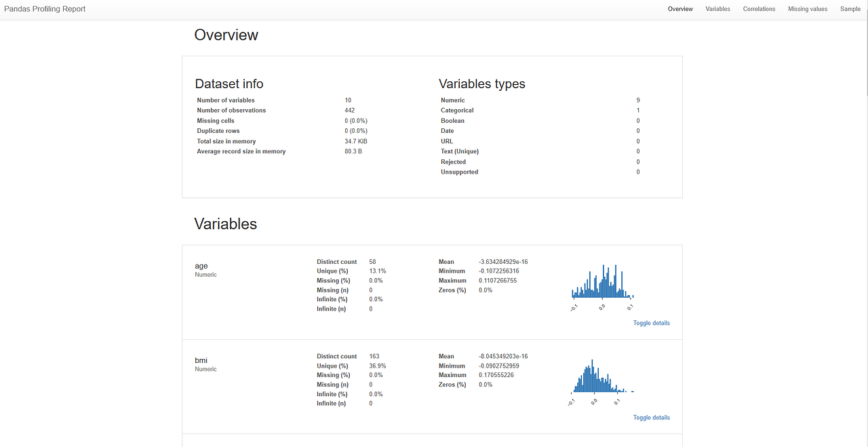
Task: Select the bmi variable name
Action: coord(201,360)
